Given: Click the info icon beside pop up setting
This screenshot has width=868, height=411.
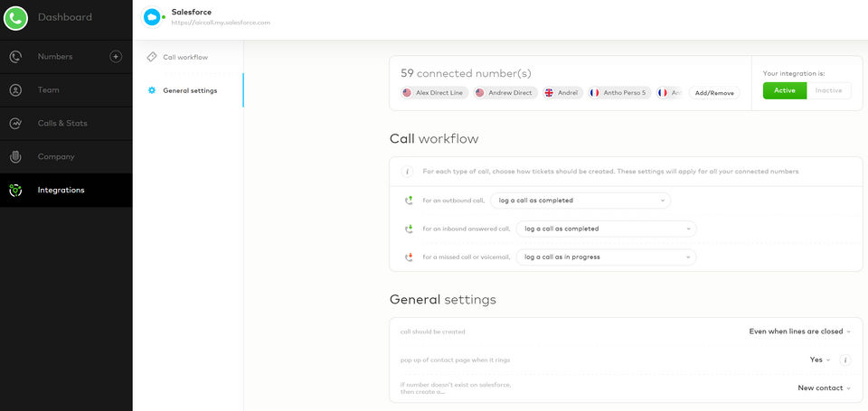Looking at the screenshot, I should 844,360.
